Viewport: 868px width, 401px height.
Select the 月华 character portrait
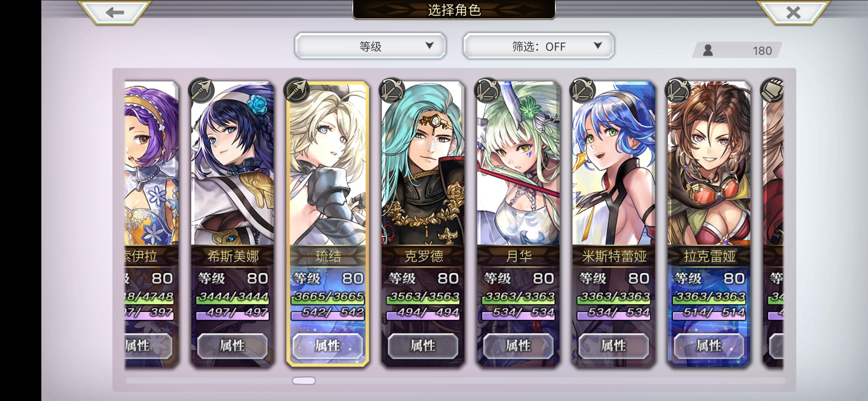(518, 164)
